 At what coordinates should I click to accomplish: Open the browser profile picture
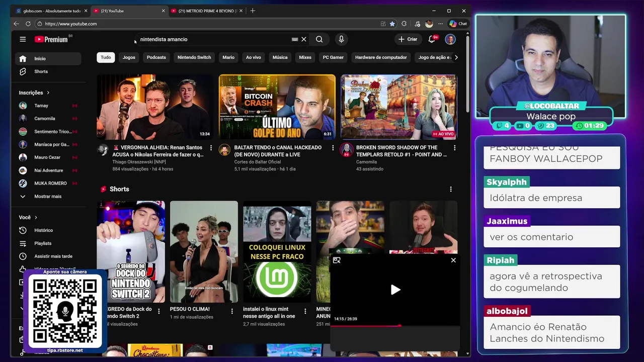click(x=429, y=24)
